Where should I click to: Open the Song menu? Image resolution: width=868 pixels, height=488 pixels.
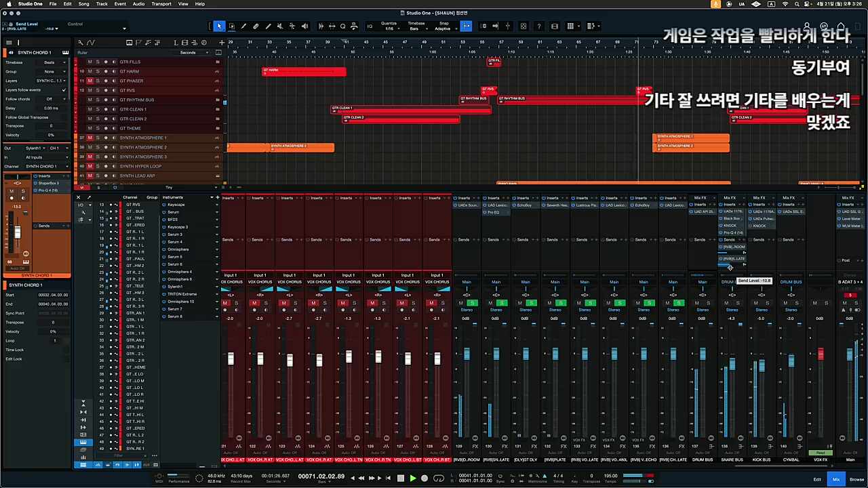click(x=83, y=4)
